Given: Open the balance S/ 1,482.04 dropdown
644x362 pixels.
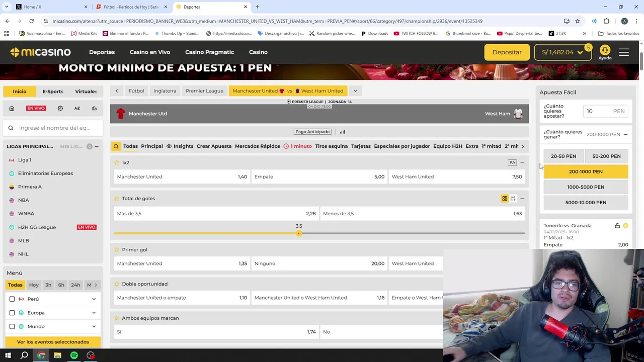Looking at the screenshot, I should (563, 52).
